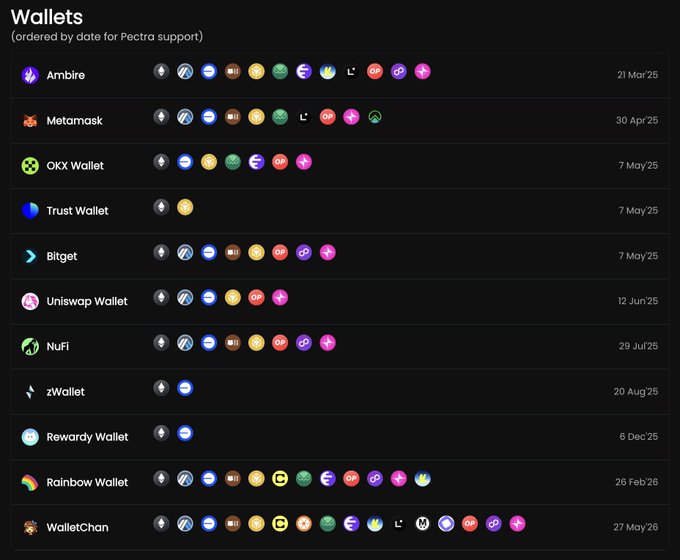Screen dimensions: 680x560
Task: Click the date 12 Jun'25
Action: pos(638,301)
